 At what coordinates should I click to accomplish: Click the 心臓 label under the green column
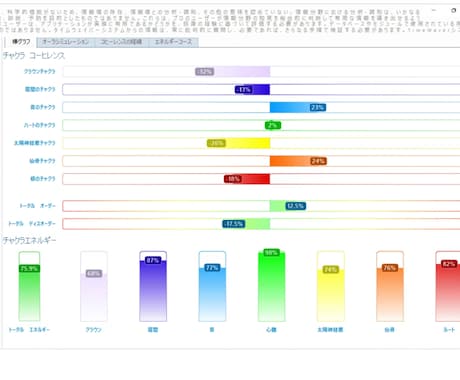tap(271, 330)
